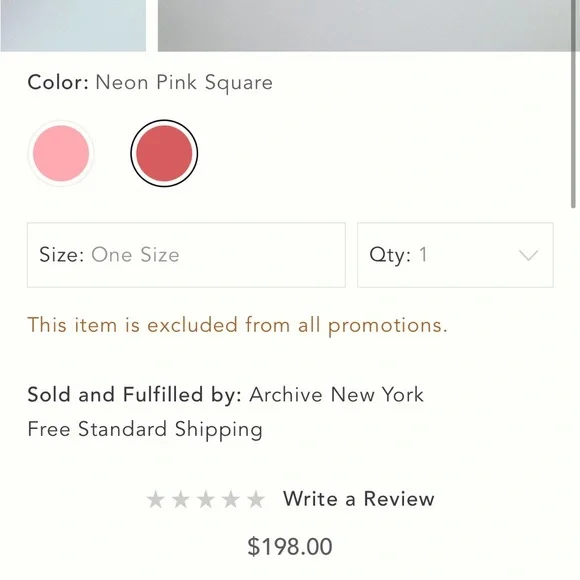Click the left product image thumbnail
This screenshot has width=580, height=580.
pos(73,26)
